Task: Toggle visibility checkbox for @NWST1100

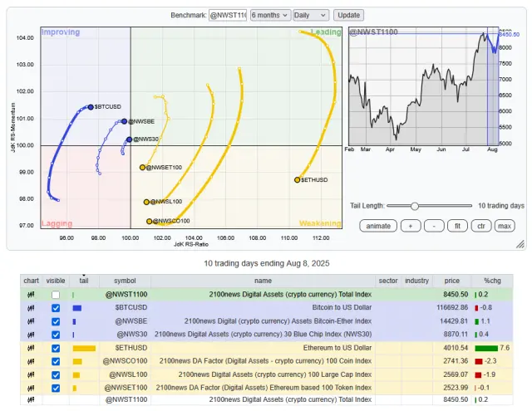Action: point(56,295)
